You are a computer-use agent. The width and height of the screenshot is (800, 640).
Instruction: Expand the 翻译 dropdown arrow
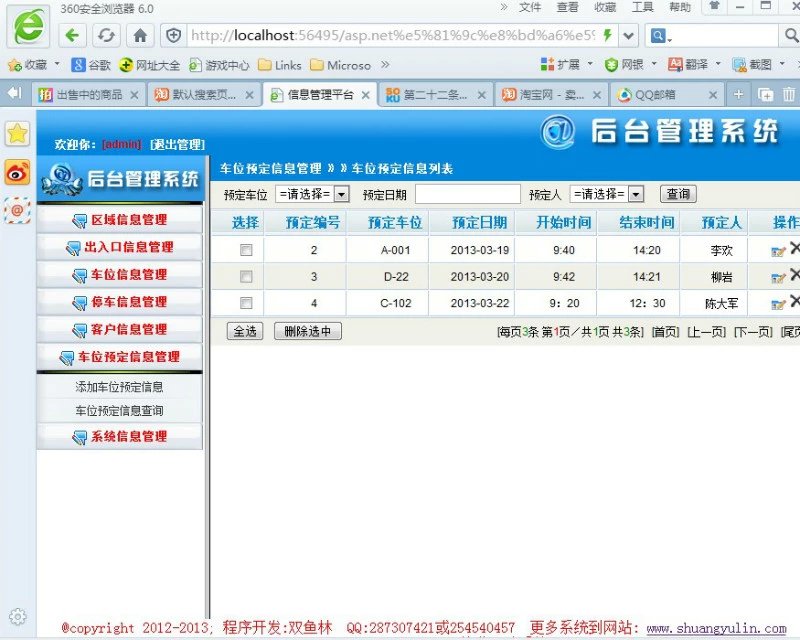click(x=718, y=64)
